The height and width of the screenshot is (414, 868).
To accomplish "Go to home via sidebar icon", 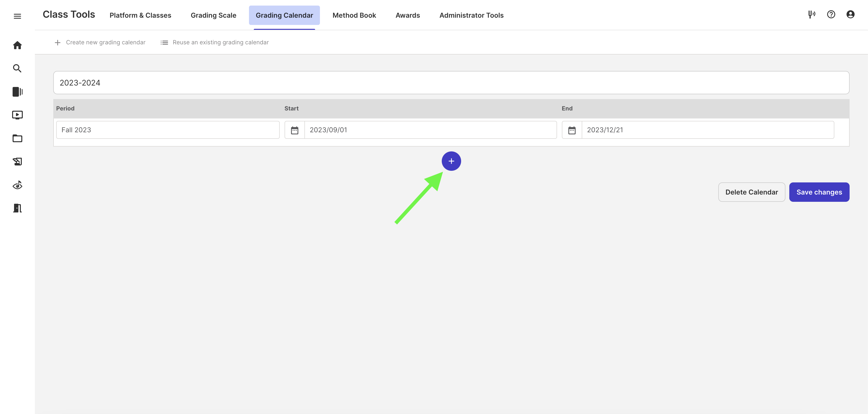I will point(17,45).
